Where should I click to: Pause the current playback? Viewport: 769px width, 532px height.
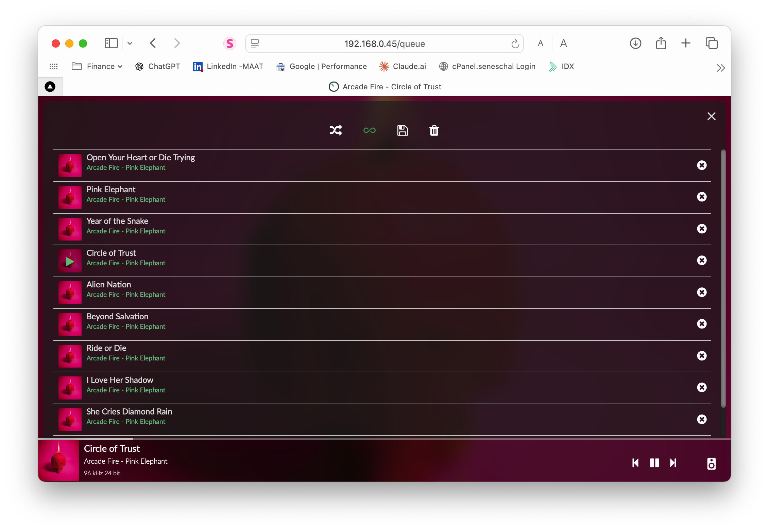(x=654, y=463)
